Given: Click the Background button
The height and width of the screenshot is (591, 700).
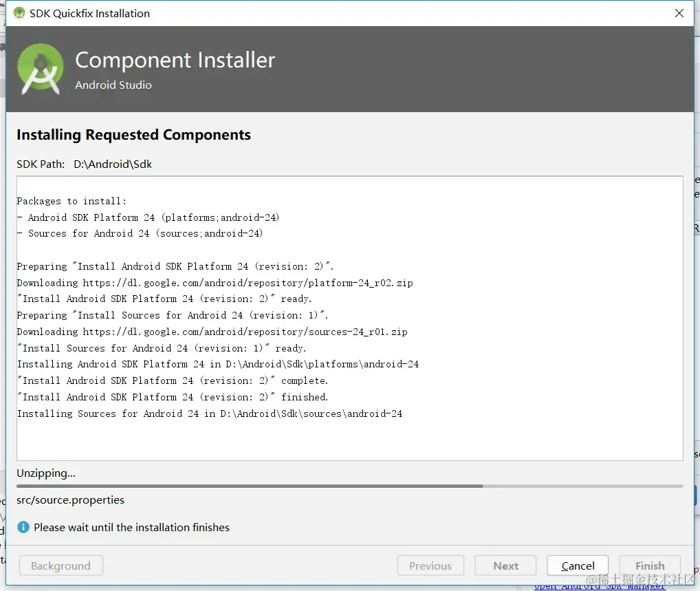Looking at the screenshot, I should [x=61, y=566].
